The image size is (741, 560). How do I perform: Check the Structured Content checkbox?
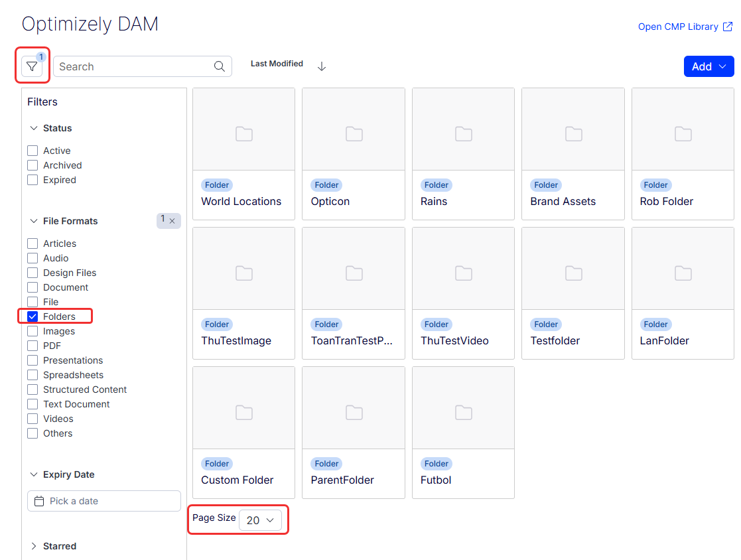click(33, 389)
